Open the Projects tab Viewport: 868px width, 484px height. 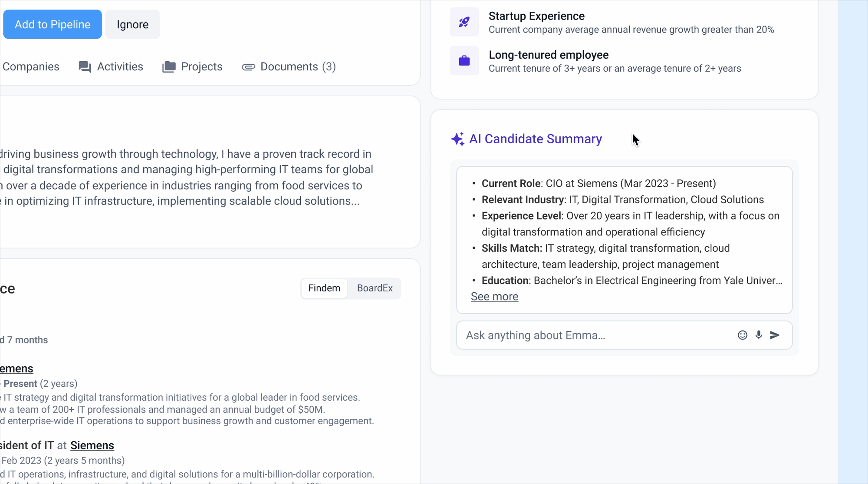point(201,66)
